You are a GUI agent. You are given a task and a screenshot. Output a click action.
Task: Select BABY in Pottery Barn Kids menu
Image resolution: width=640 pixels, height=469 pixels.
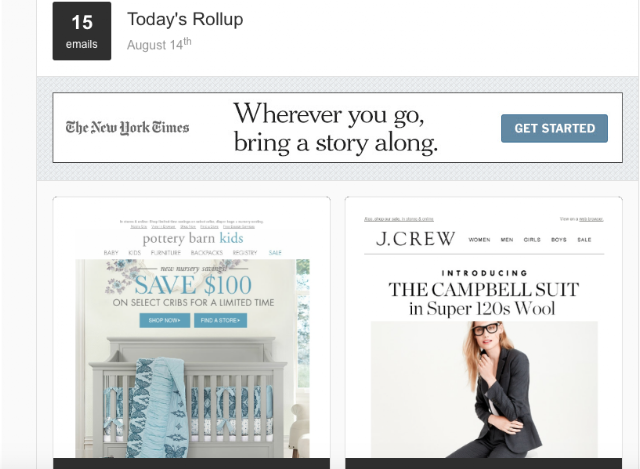[x=111, y=253]
